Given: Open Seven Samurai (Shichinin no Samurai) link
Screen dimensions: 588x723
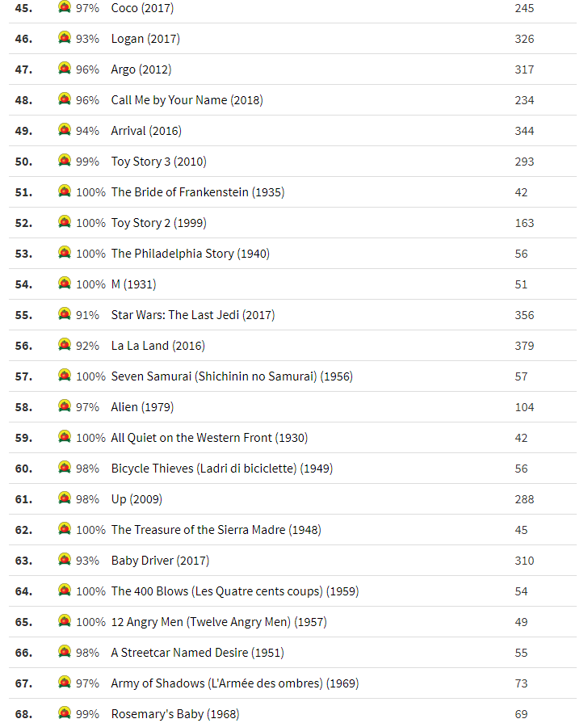Looking at the screenshot, I should point(231,376).
